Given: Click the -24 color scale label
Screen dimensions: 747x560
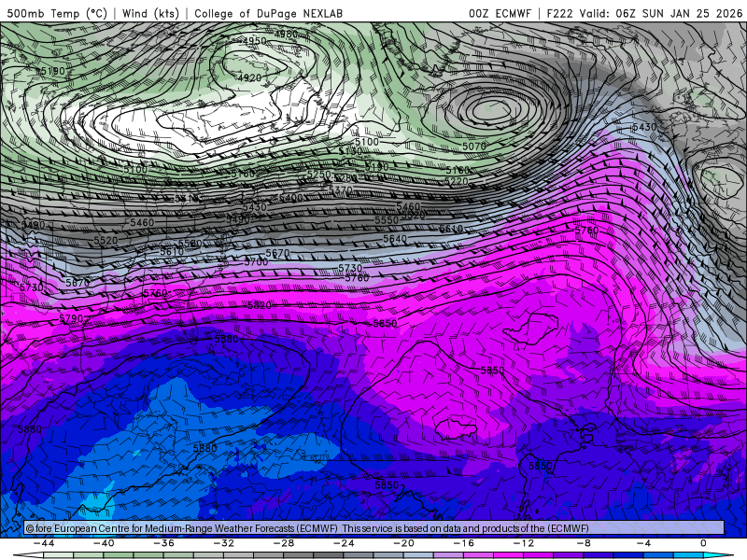Looking at the screenshot, I should [x=344, y=543].
